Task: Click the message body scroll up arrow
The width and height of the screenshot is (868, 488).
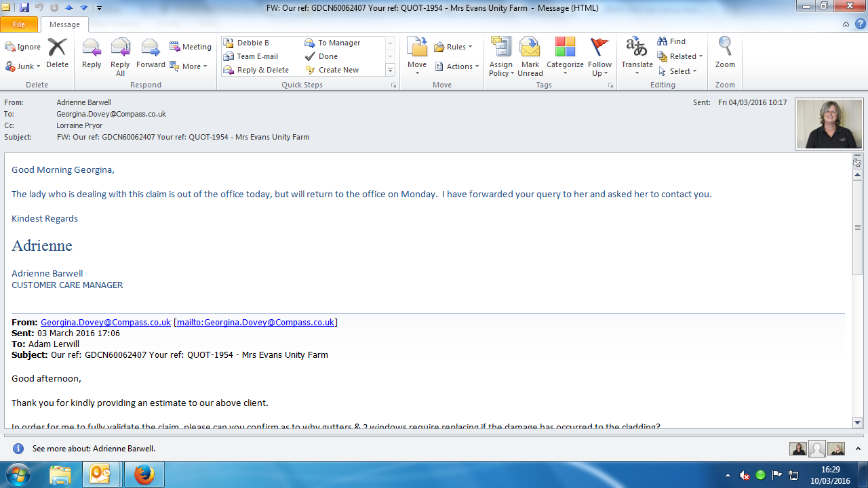Action: point(857,174)
